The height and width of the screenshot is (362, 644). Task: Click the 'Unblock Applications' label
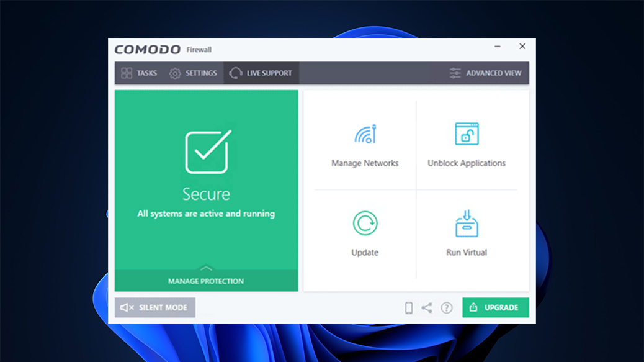tap(467, 163)
